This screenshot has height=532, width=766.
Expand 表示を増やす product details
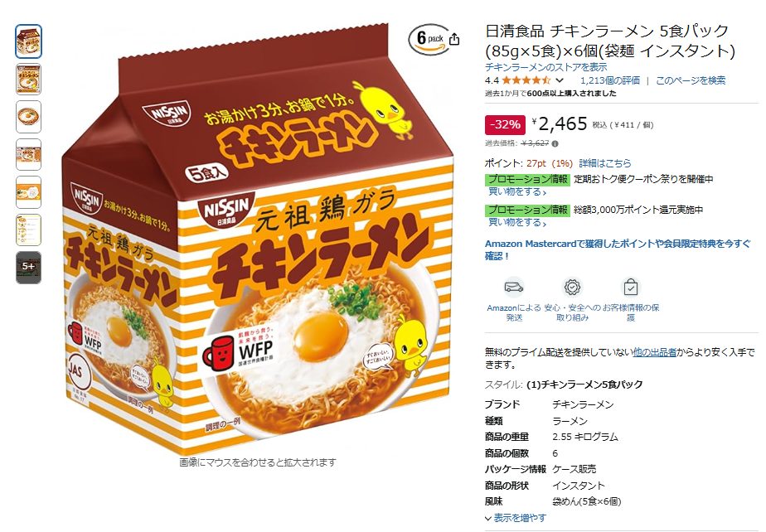point(516,518)
